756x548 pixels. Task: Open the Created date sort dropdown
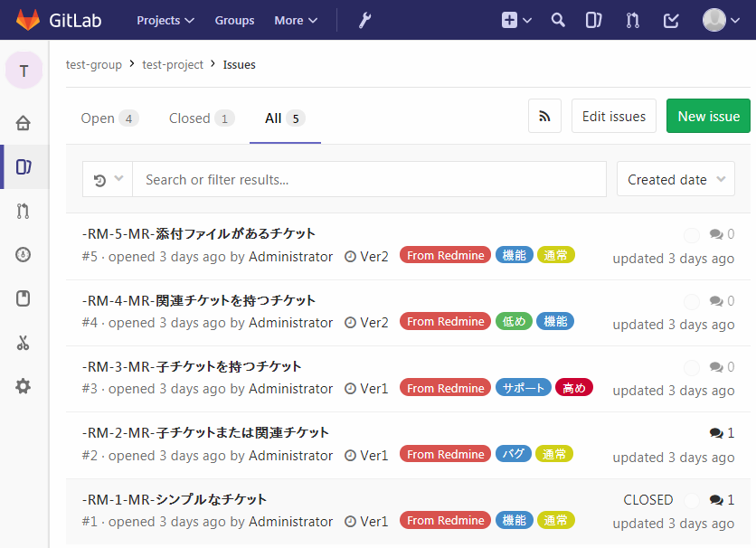tap(675, 179)
